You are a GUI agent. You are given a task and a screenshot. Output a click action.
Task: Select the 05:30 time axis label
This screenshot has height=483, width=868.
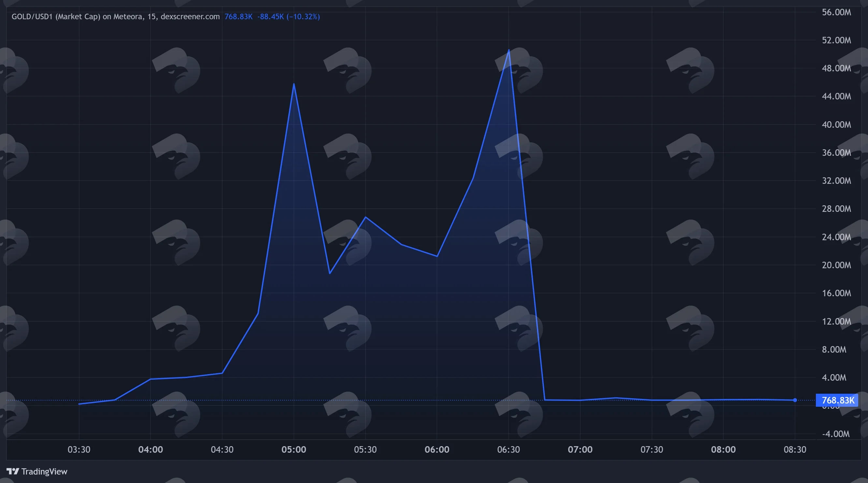tap(365, 450)
